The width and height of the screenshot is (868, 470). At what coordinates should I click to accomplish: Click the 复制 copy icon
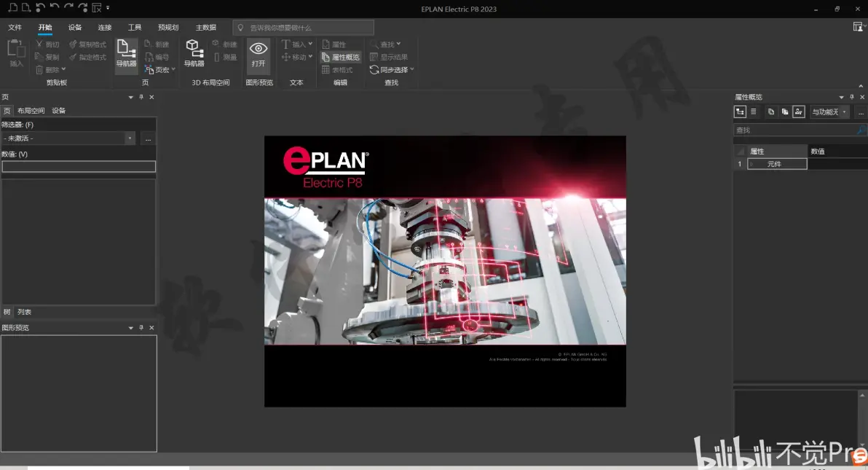click(x=39, y=57)
